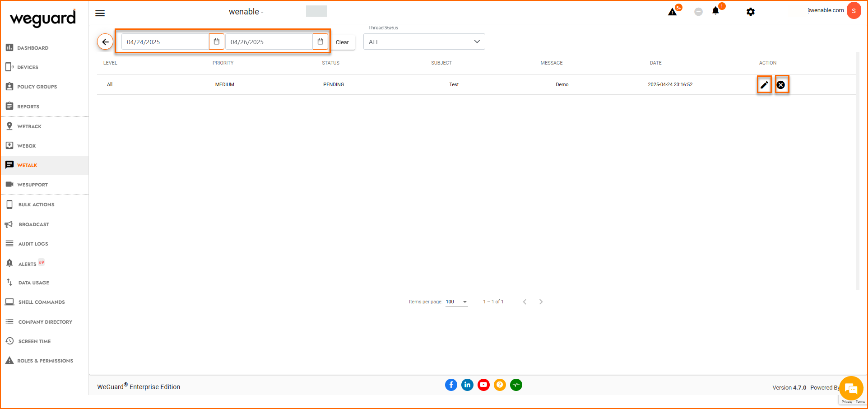The image size is (868, 409).
Task: Select WeTalk in the sidebar
Action: (x=44, y=165)
